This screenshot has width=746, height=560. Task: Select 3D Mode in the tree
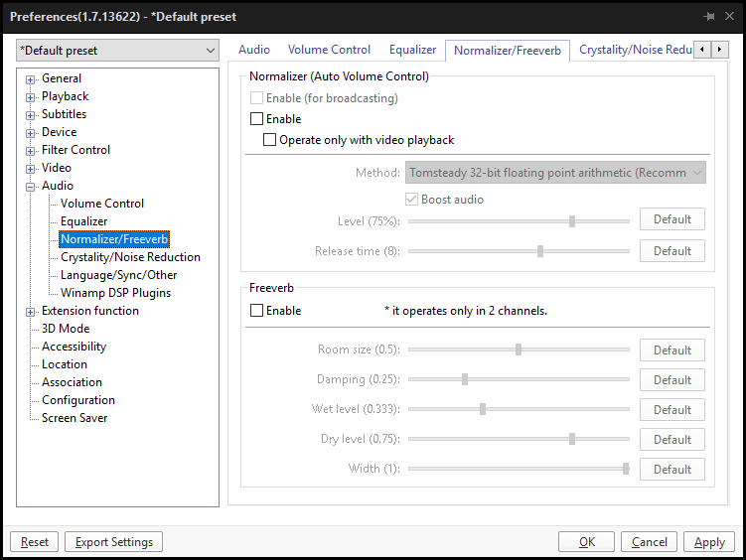66,329
